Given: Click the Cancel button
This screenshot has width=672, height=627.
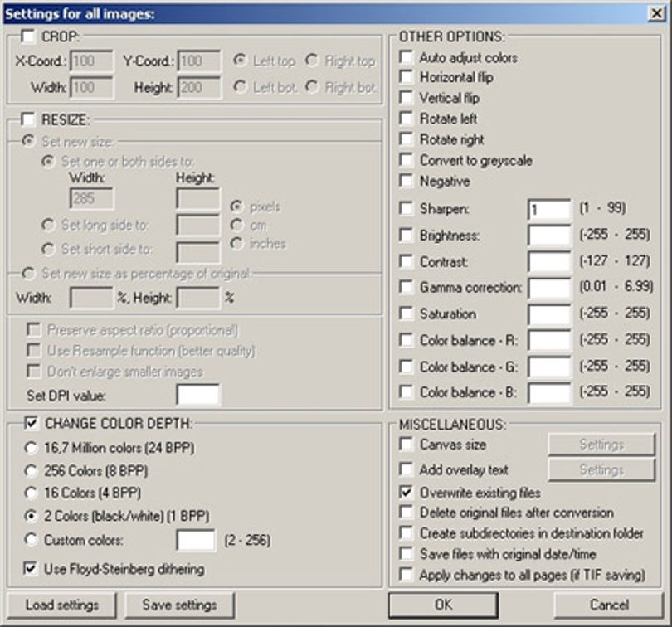Looking at the screenshot, I should pyautogui.click(x=609, y=605).
